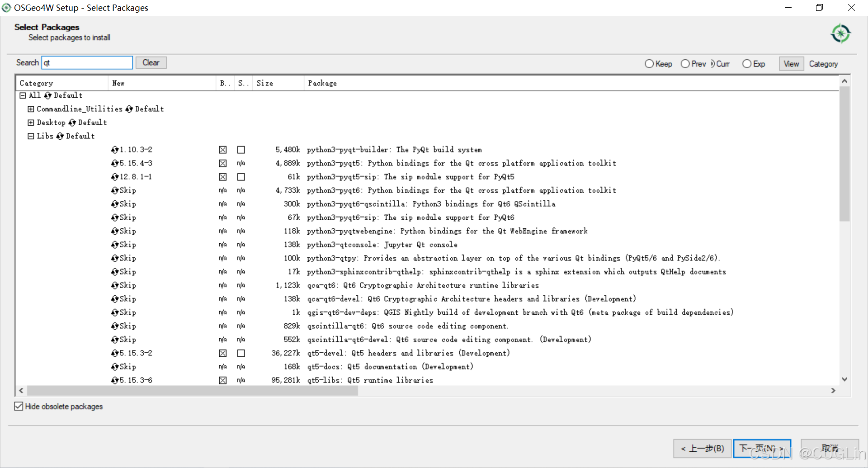Toggle binary checkbox for qt5-libs

click(x=223, y=380)
